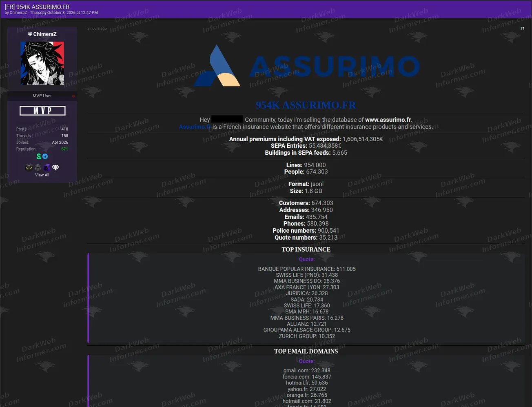Click the 'TOP INSURANCE' heading
Viewport: 532px width, 407px height.
pyautogui.click(x=306, y=249)
